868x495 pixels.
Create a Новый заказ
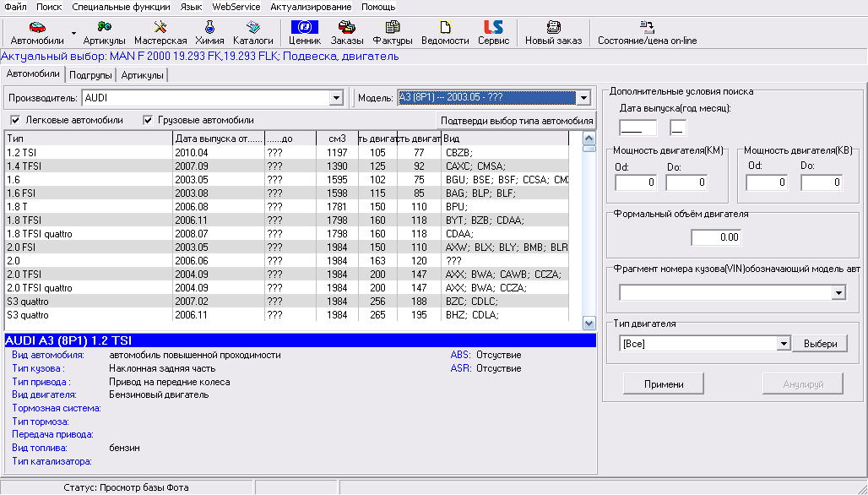(554, 33)
